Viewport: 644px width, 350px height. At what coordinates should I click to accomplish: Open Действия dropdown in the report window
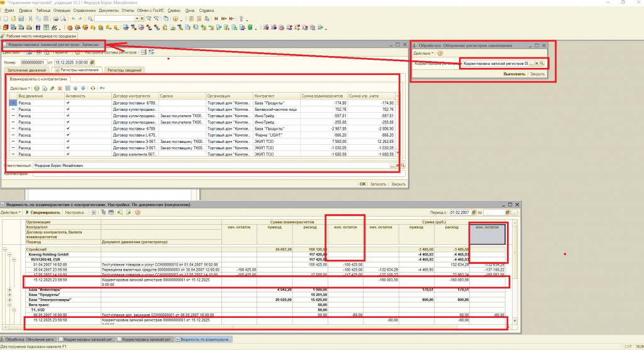pyautogui.click(x=11, y=212)
